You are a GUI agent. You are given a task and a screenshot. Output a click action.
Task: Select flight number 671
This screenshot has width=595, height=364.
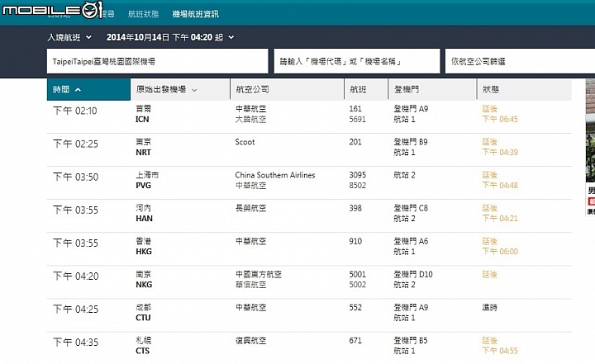355,341
